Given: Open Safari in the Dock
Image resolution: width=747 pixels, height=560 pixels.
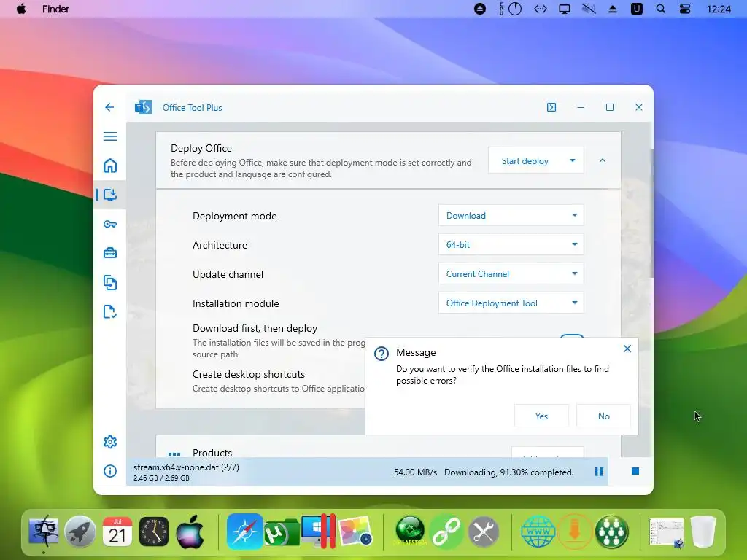Looking at the screenshot, I should coord(245,532).
